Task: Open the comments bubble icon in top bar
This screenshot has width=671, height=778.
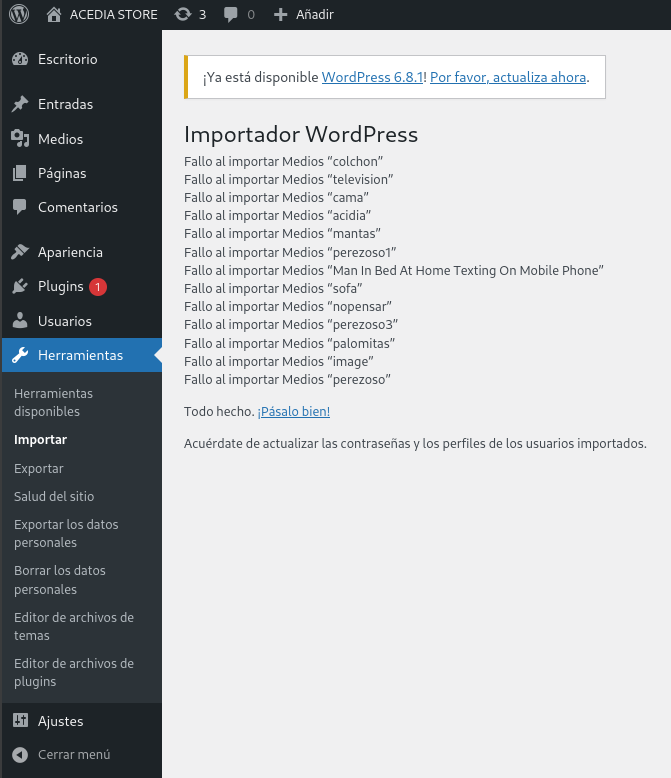Action: (x=230, y=14)
